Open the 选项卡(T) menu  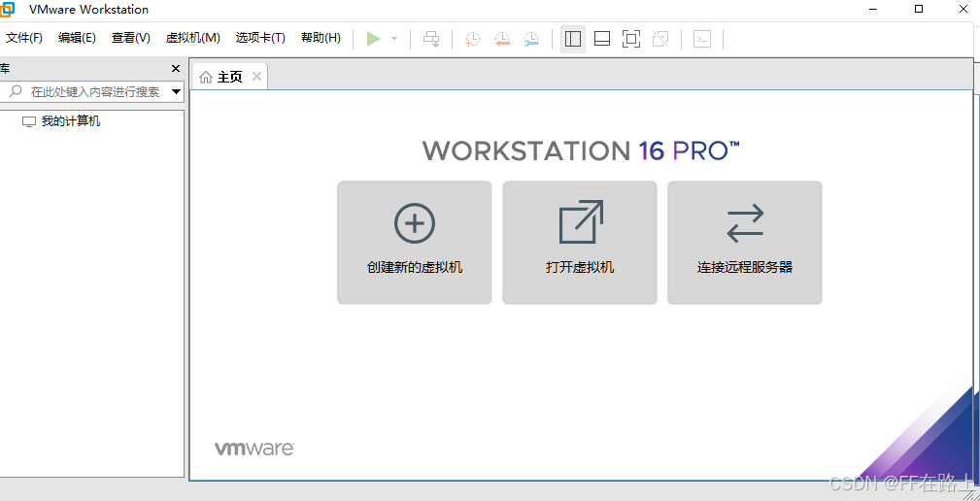click(x=260, y=38)
